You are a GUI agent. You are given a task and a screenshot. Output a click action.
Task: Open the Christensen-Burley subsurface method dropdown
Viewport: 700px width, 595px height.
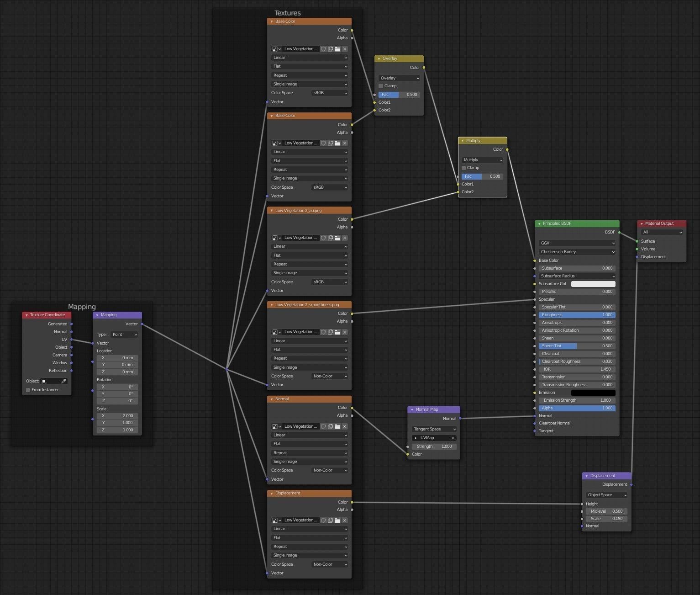pos(577,252)
